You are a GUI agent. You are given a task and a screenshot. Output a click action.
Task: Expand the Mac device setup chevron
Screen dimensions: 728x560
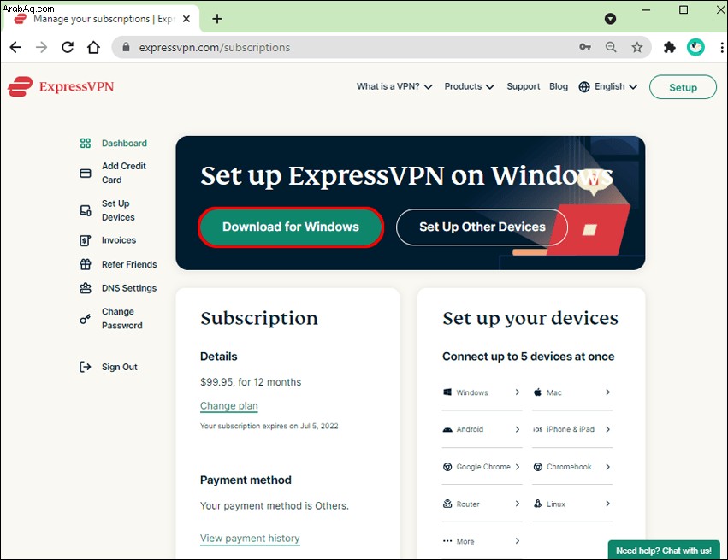point(607,392)
